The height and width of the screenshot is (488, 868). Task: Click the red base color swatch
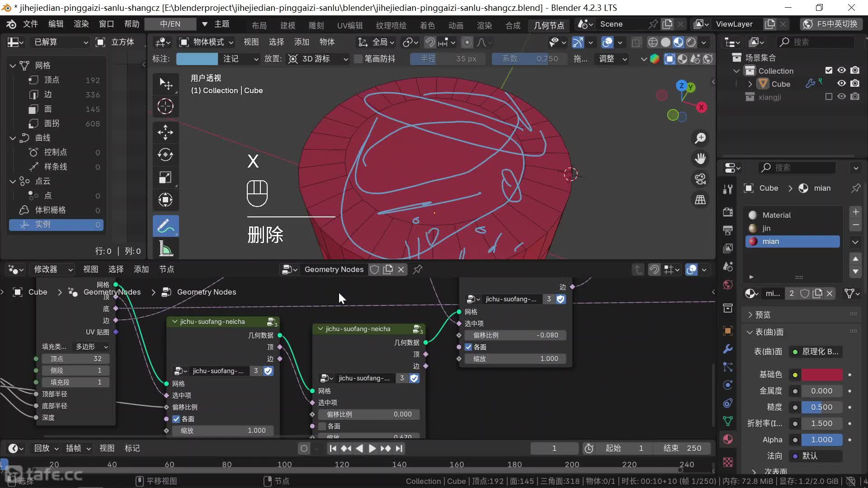822,375
